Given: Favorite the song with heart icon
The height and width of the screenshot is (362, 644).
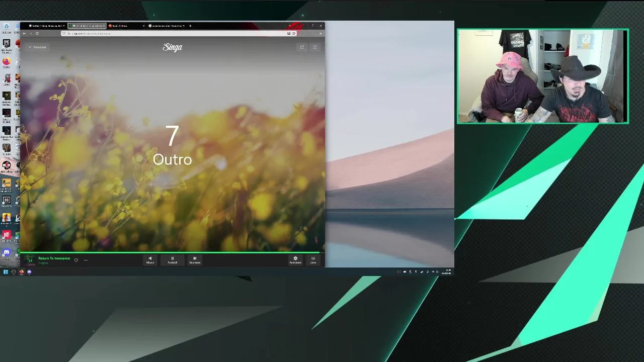Looking at the screenshot, I should coord(76,260).
